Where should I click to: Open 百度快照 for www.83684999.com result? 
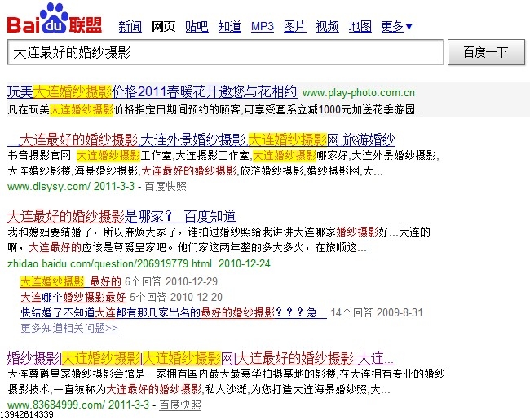pos(180,405)
